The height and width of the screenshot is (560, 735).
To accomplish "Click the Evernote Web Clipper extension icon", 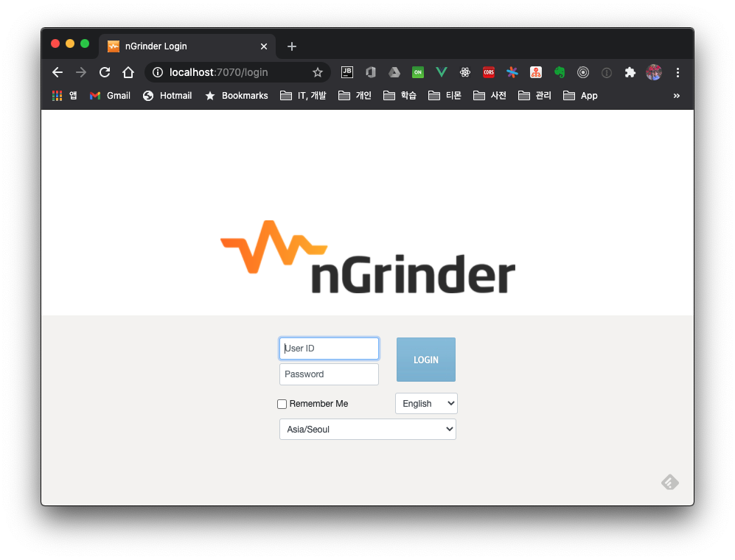I will tap(560, 72).
